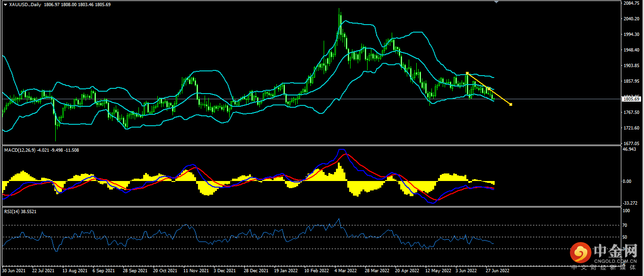This screenshot has height=276, width=644.
Task: Click RSI scale value 100
Action: click(x=626, y=211)
